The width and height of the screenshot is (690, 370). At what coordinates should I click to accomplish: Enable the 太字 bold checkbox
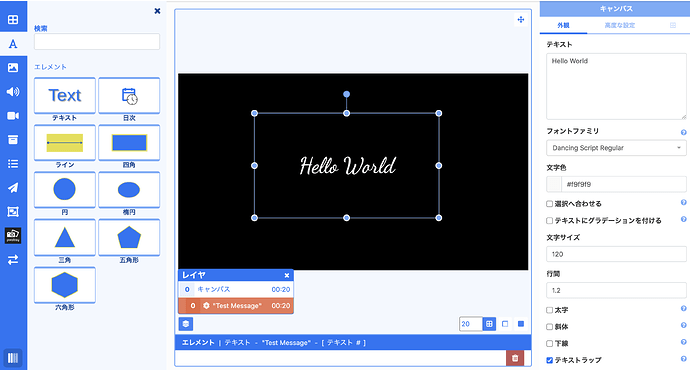pos(549,310)
